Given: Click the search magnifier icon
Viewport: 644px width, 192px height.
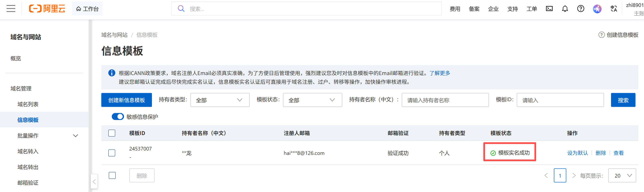Looking at the screenshot, I should [x=181, y=9].
